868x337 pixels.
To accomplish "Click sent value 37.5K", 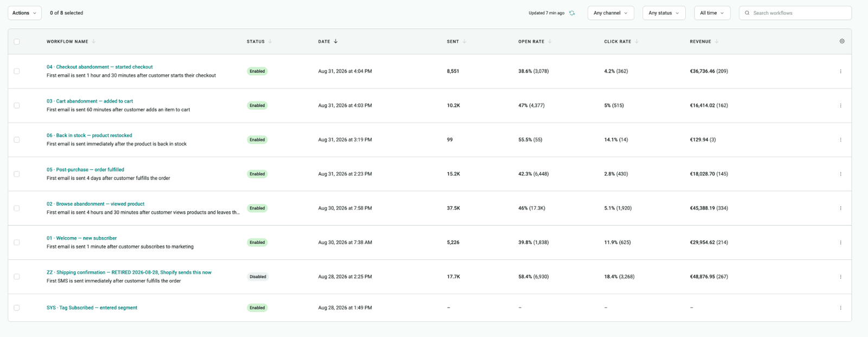I will click(x=454, y=208).
